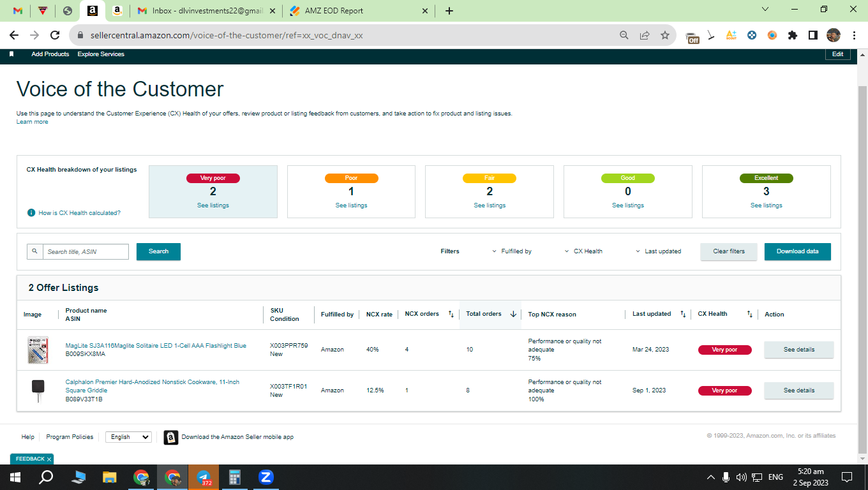868x490 pixels.
Task: Open the Chrome profile avatar
Action: point(834,35)
